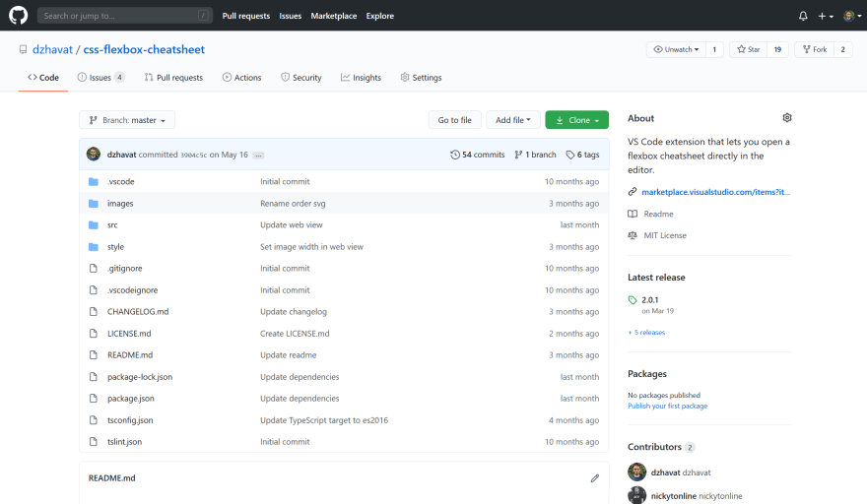
Task: Click the Go to file button
Action: point(454,120)
